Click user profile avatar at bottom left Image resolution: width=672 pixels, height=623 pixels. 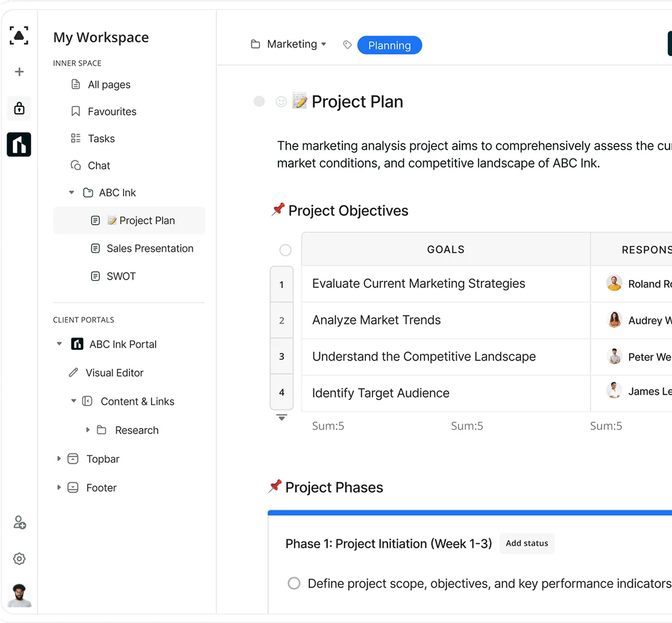pyautogui.click(x=19, y=595)
